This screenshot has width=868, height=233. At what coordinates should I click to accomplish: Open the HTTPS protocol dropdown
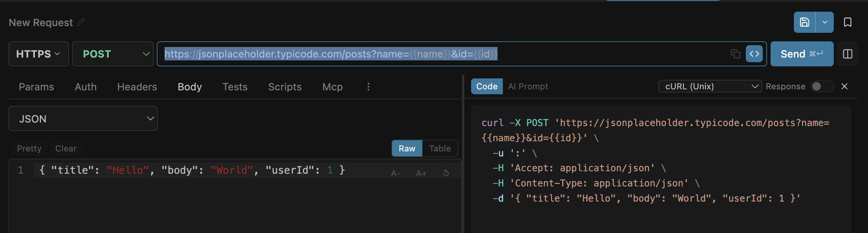click(38, 54)
